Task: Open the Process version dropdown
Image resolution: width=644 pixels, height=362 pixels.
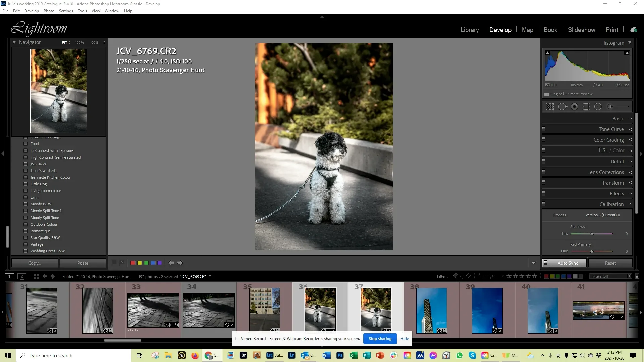Action: 602,215
